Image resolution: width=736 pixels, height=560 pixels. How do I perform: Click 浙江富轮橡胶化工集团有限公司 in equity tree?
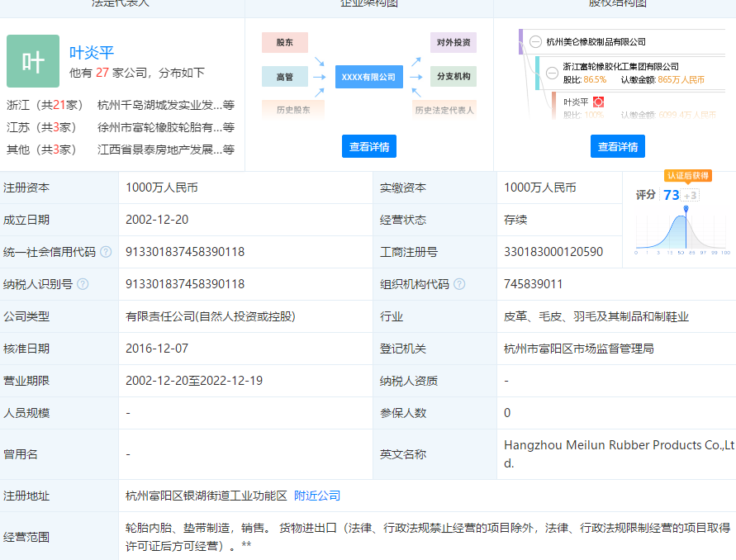(620, 67)
